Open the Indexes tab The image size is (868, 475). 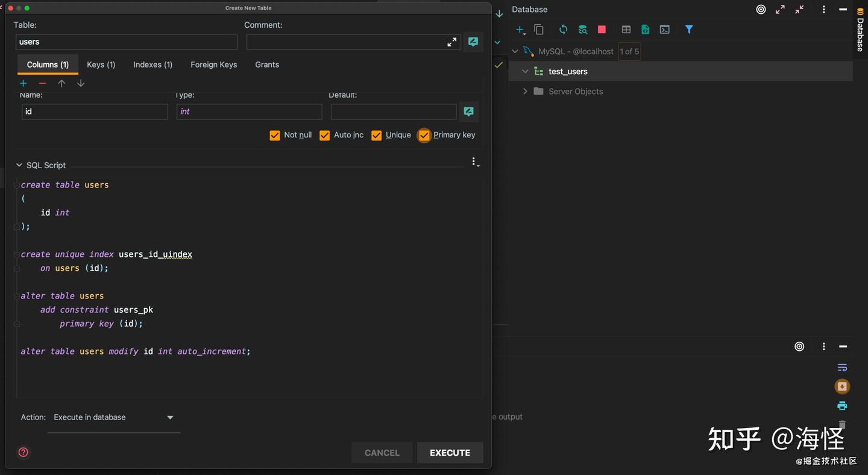pos(153,64)
